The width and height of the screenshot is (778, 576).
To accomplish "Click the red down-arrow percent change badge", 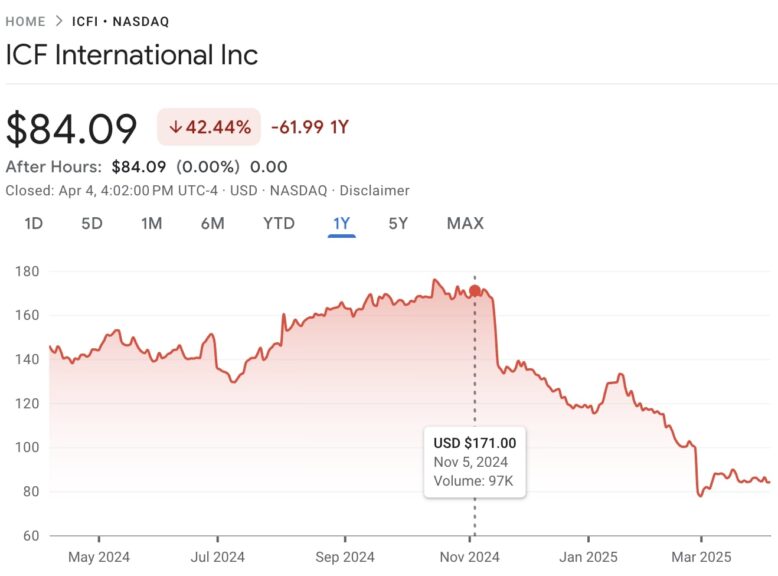I will (x=208, y=127).
